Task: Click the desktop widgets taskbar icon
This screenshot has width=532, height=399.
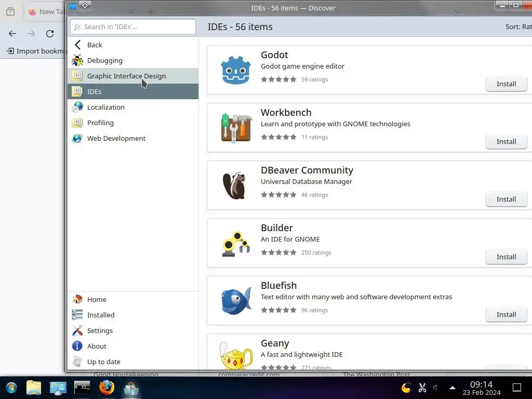Action: click(x=58, y=388)
